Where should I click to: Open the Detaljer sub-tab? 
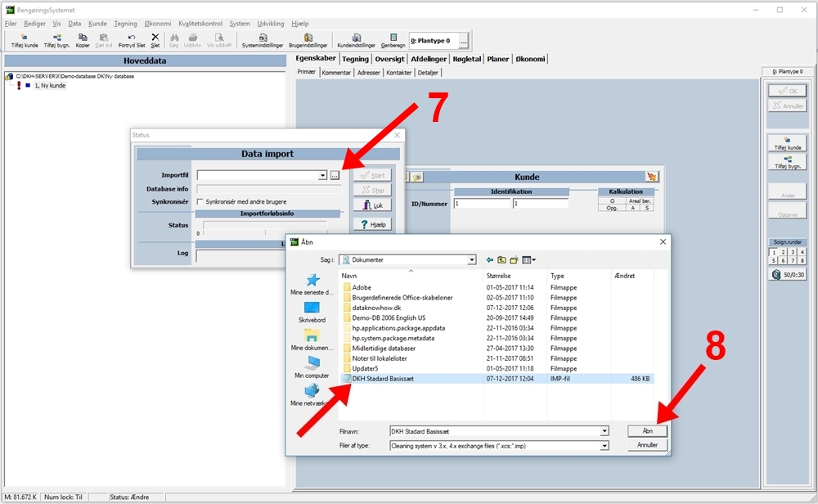click(x=428, y=73)
